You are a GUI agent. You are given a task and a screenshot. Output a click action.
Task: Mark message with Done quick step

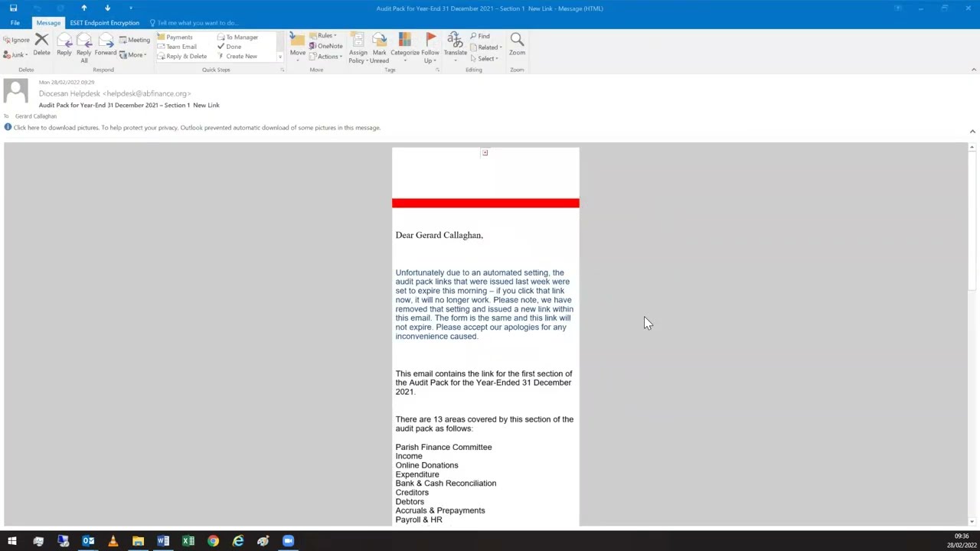(x=232, y=47)
